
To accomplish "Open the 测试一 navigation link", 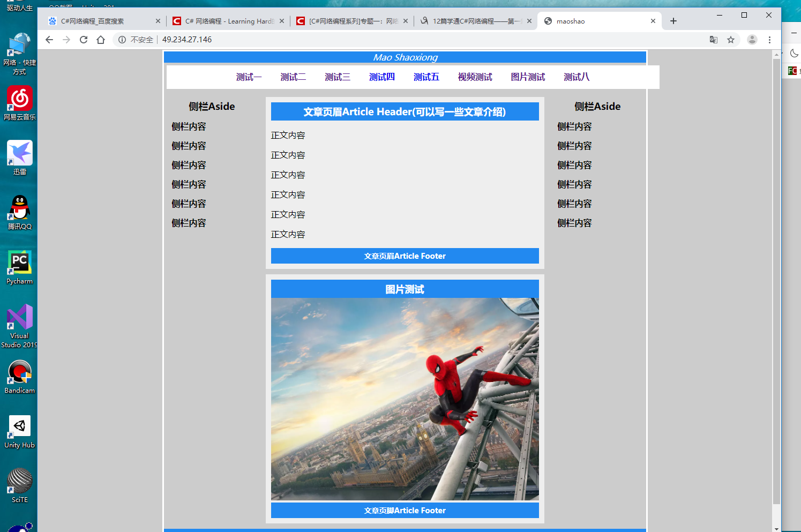I will [x=249, y=77].
